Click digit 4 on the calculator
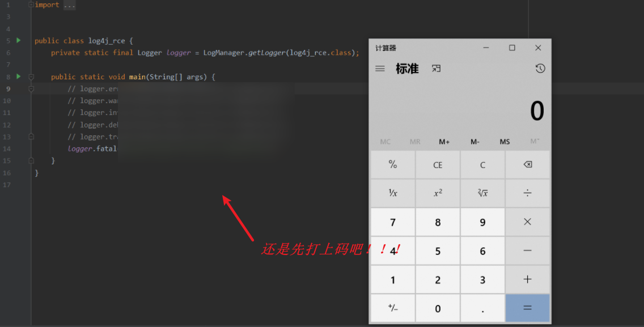Viewport: 644px width, 327px height. (x=393, y=250)
